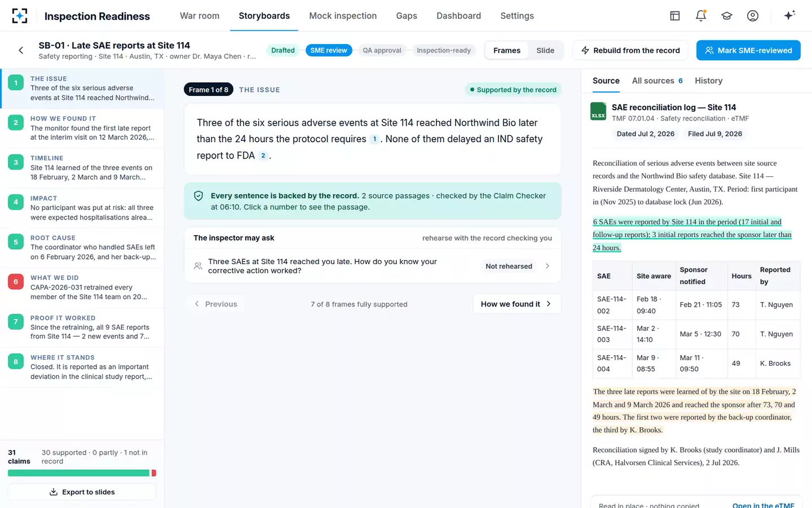
Task: Switch view to Frames
Action: point(507,50)
